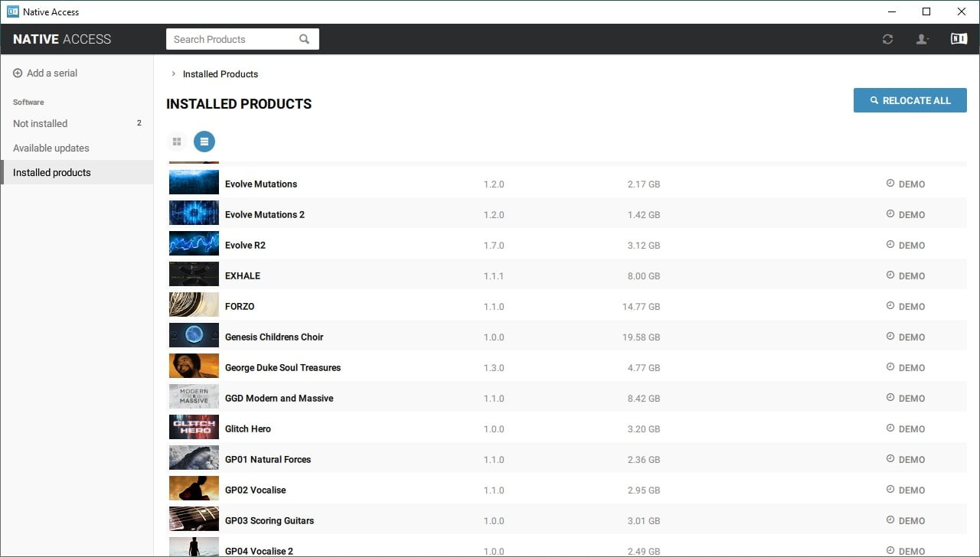Select the GP04 Vocalise 2 name
The width and height of the screenshot is (980, 557).
(x=259, y=551)
